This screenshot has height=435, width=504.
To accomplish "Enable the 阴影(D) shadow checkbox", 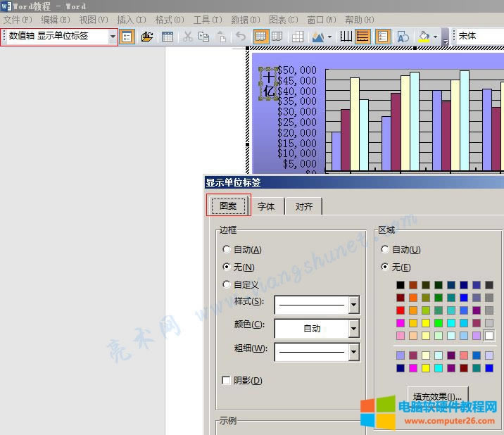I will point(226,380).
